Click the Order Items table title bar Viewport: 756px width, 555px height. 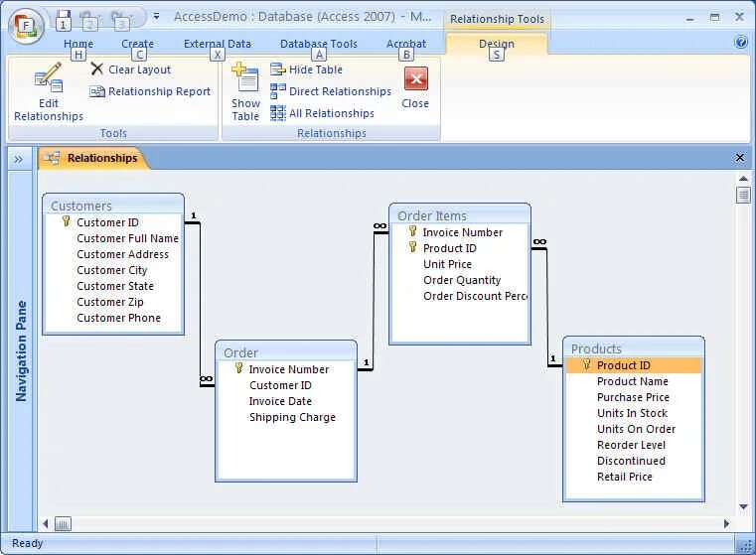click(460, 214)
